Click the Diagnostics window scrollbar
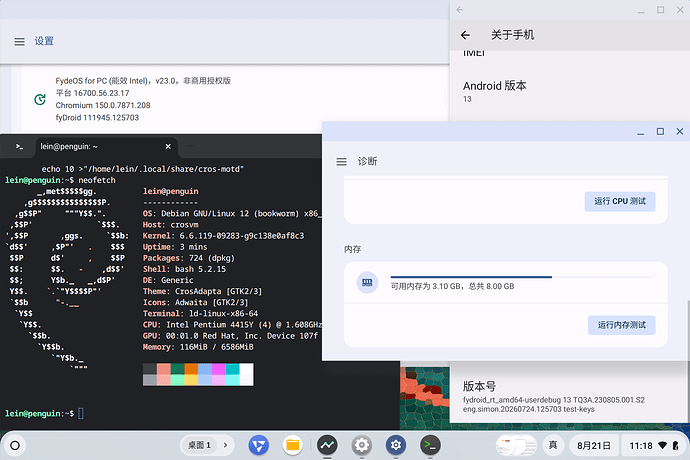Screen dimensions: 690x460 688,330
